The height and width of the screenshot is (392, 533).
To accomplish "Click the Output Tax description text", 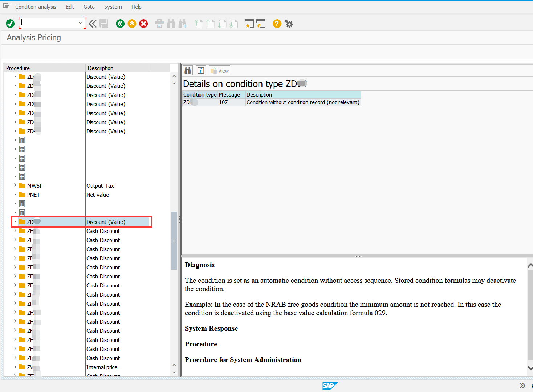I will 100,185.
